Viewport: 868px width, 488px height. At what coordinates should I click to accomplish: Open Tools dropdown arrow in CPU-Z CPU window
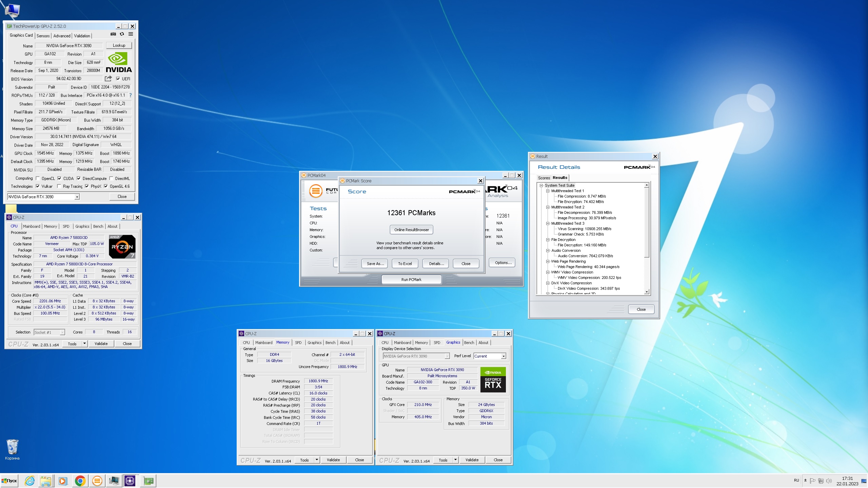click(x=85, y=344)
